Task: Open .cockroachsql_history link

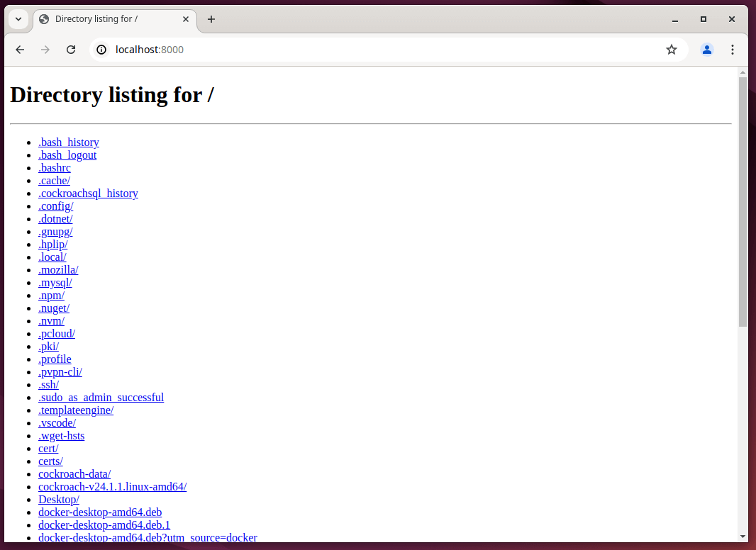Action: [x=88, y=193]
